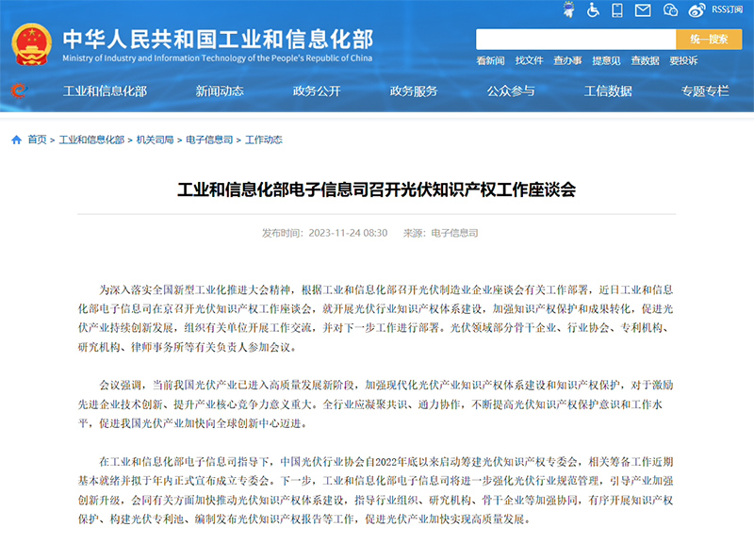This screenshot has width=754, height=560.
Task: Open 查数据 quick link
Action: coord(645,60)
